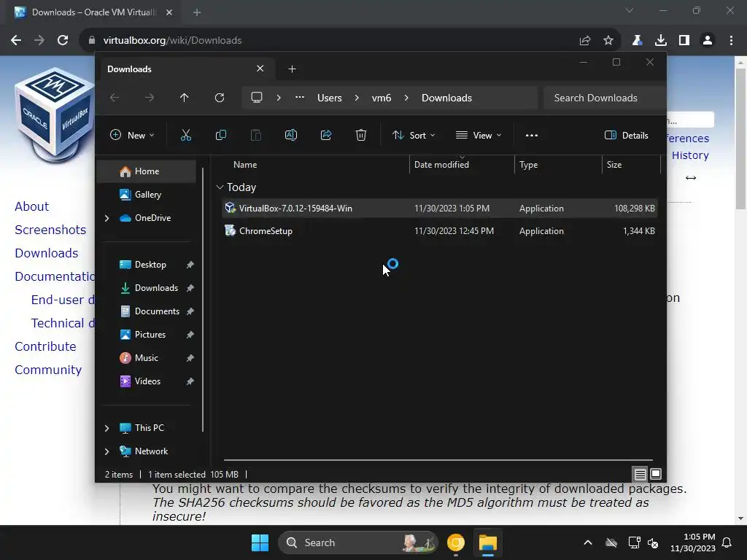Select Gallery in navigation pane
The image size is (747, 560).
[147, 194]
